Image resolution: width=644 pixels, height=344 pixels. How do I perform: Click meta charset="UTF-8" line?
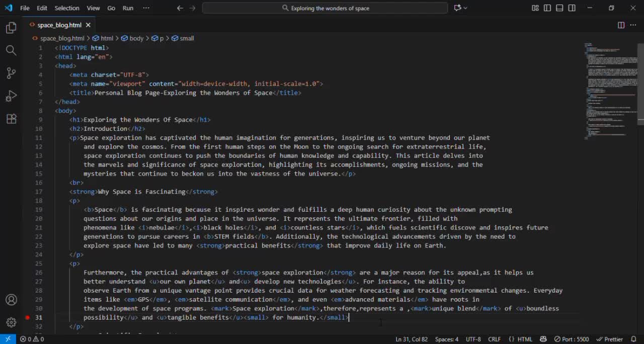click(109, 74)
